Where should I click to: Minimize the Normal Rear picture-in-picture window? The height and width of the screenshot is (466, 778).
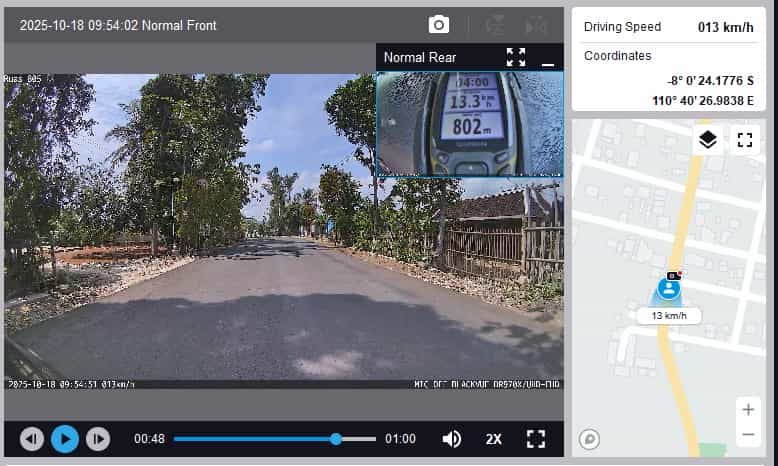pyautogui.click(x=547, y=60)
